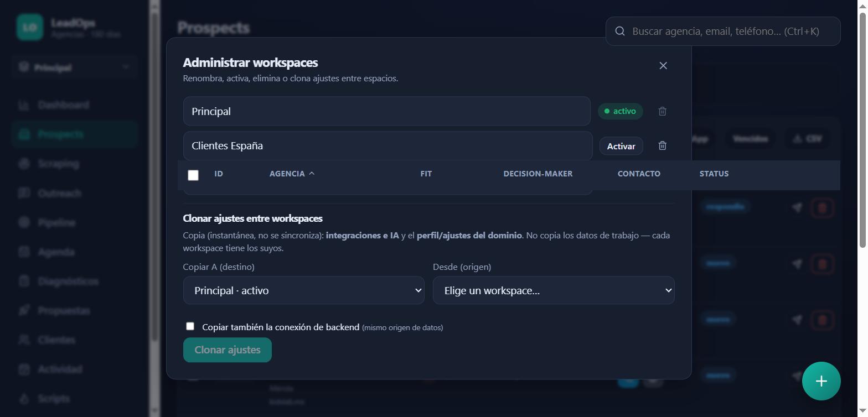Click the Scraping icon in the sidebar
Image resolution: width=868 pixels, height=417 pixels.
point(24,164)
